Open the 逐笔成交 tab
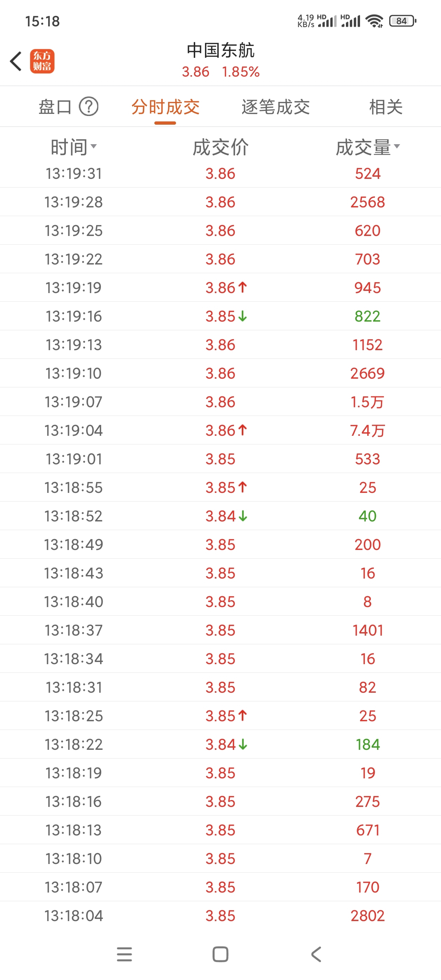 [x=275, y=107]
